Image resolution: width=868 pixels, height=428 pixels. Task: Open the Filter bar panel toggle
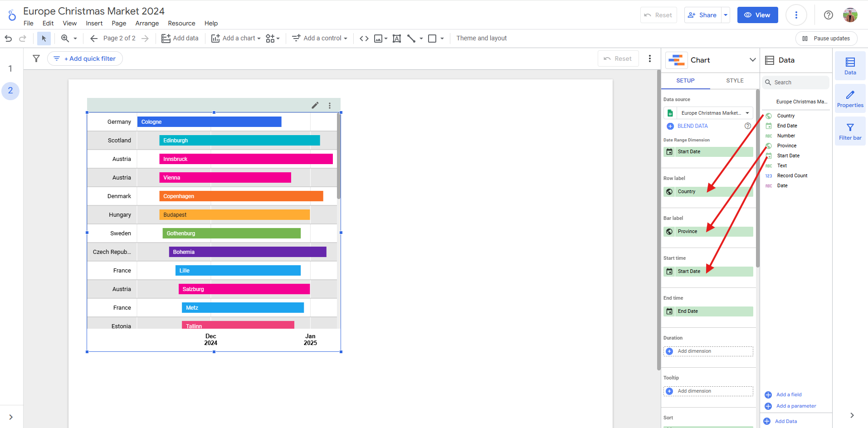tap(850, 131)
